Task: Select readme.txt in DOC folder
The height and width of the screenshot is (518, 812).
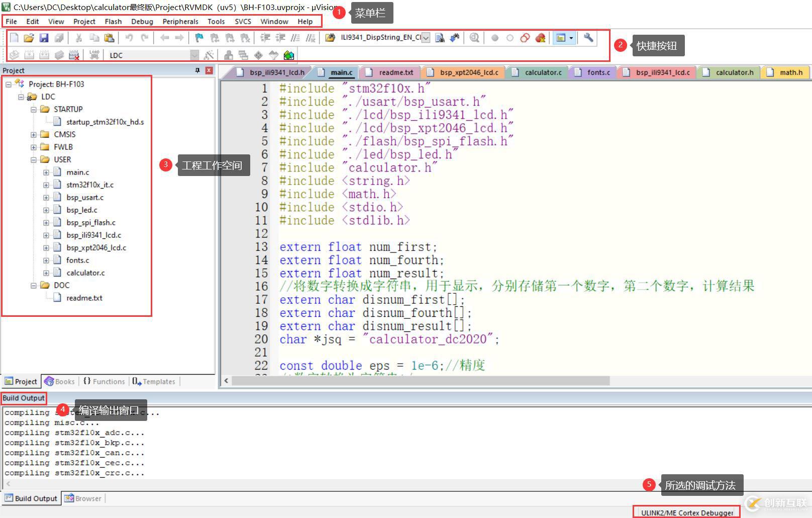Action: tap(84, 298)
